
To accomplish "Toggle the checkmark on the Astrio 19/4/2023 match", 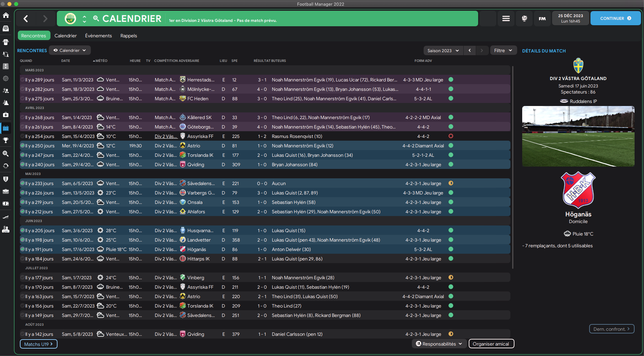I will coord(23,146).
